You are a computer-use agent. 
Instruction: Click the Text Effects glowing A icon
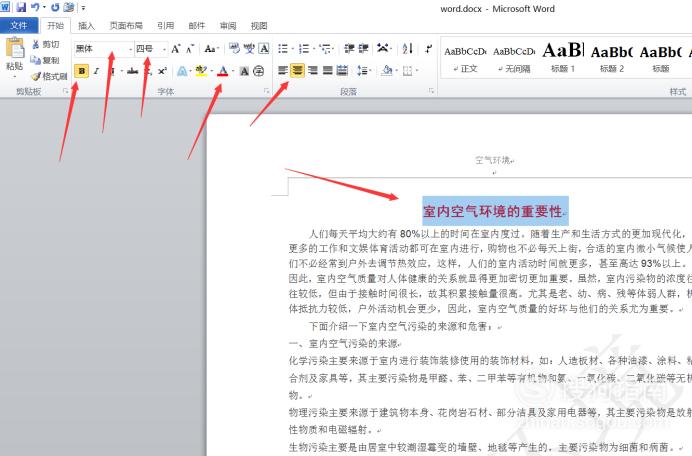(x=182, y=71)
